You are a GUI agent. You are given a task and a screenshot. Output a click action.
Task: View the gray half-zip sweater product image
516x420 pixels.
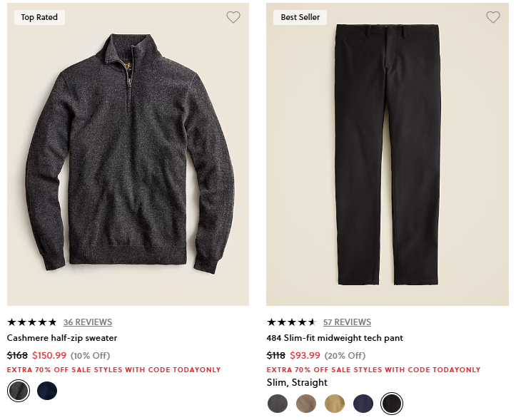[128, 155]
